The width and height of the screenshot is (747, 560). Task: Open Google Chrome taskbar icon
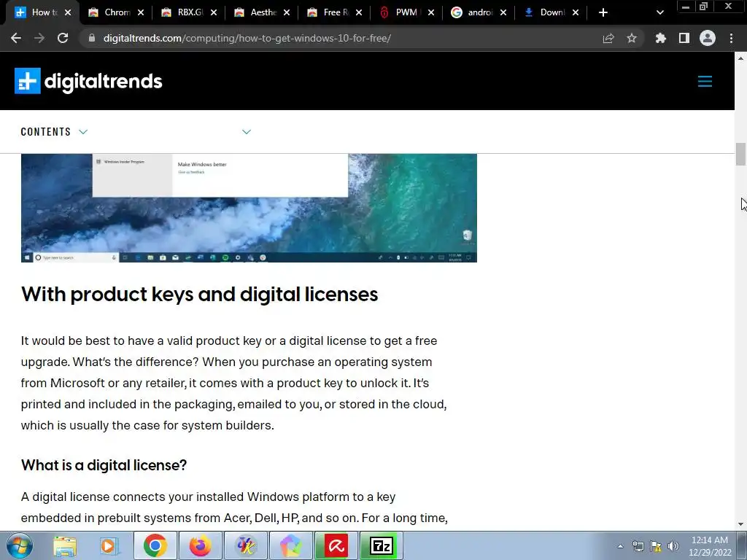coord(155,545)
